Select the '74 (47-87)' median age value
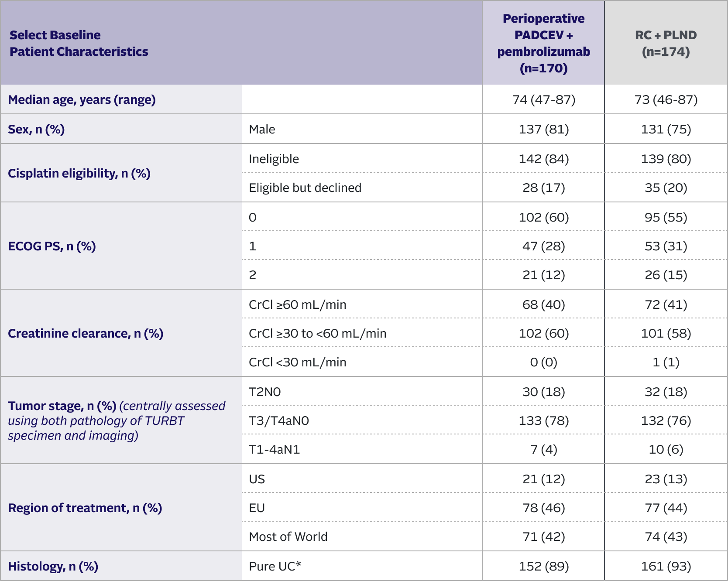728x581 pixels. tap(543, 100)
